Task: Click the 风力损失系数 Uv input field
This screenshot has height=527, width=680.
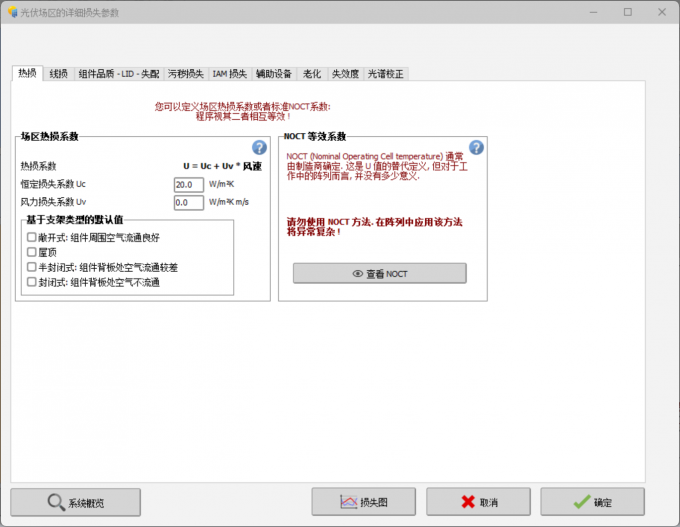Action: click(x=189, y=203)
